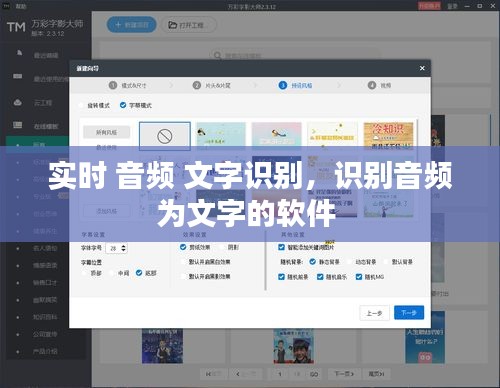
Task: Click the 上一步 button
Action: pos(374,313)
